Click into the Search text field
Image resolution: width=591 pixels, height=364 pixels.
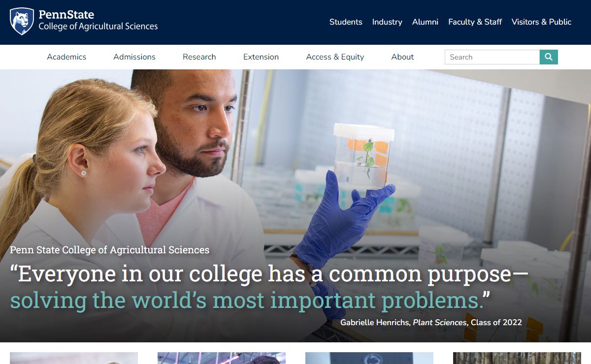click(492, 57)
